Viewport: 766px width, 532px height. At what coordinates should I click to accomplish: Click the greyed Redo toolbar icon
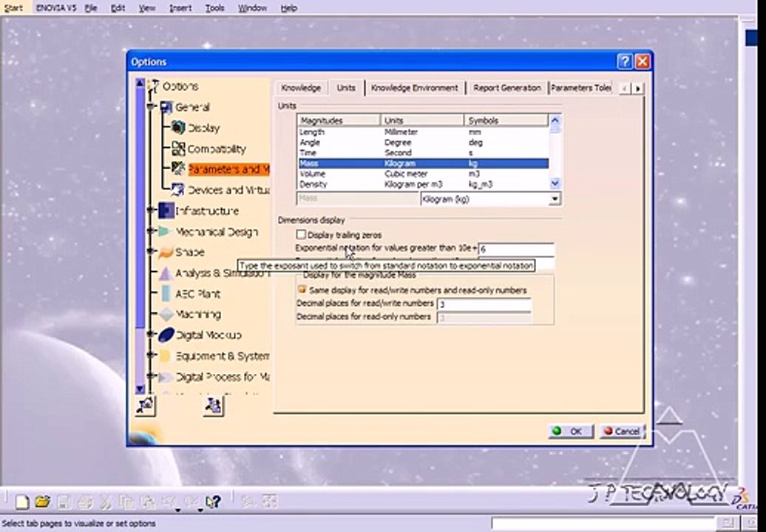(x=192, y=502)
